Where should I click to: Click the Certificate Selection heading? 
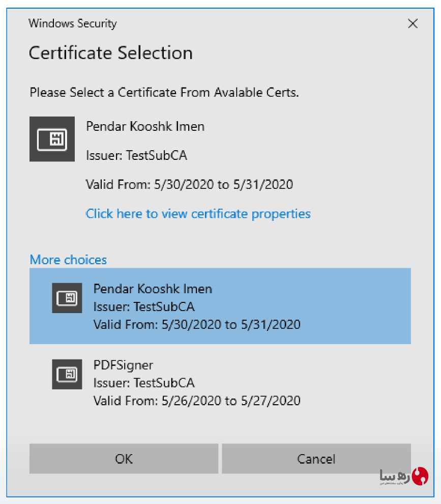coord(111,53)
